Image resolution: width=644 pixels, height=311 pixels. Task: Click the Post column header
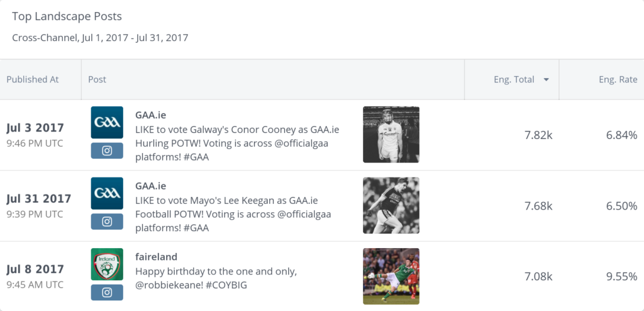tap(97, 80)
